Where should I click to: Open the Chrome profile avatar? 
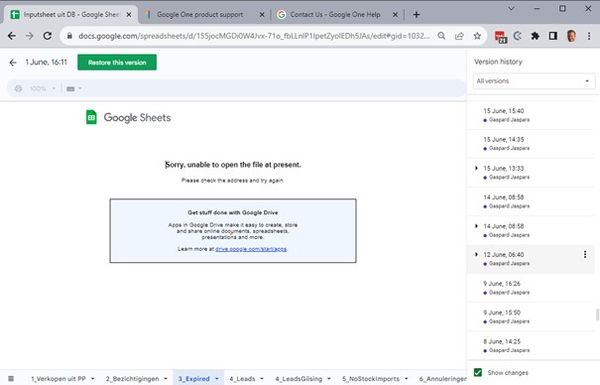[x=571, y=36]
